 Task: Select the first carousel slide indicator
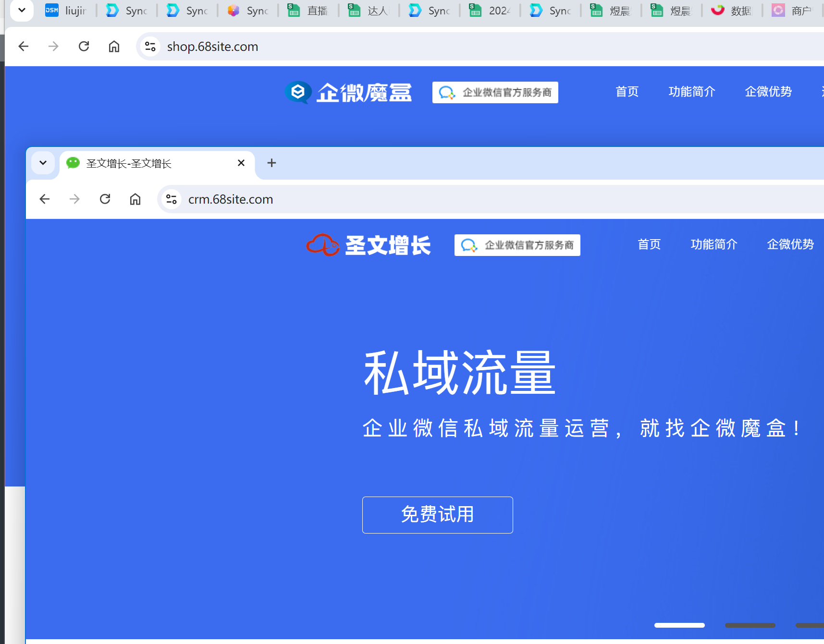pyautogui.click(x=679, y=625)
